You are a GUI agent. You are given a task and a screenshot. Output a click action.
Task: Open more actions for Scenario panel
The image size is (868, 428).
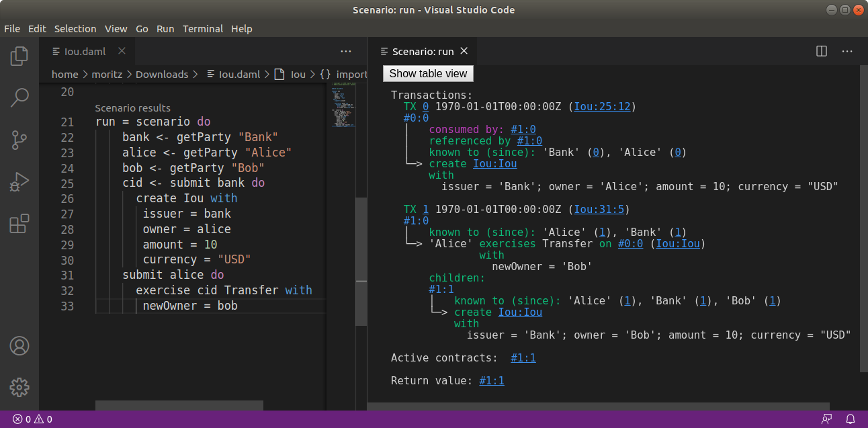pyautogui.click(x=847, y=51)
